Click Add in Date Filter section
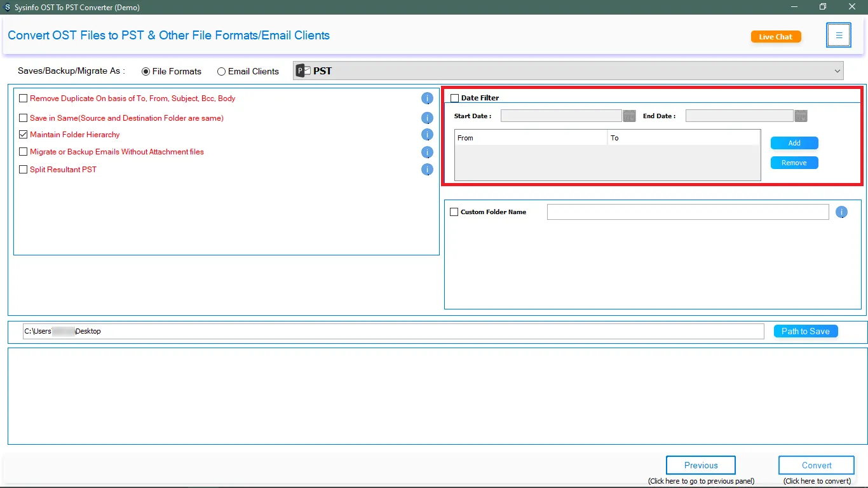This screenshot has height=488, width=868. pos(794,143)
